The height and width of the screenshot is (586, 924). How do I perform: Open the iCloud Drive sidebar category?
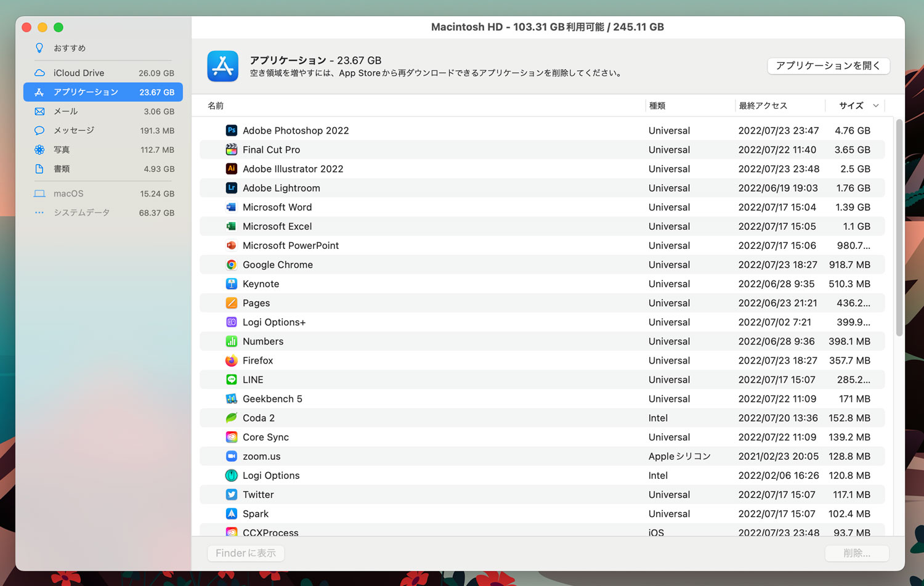[103, 73]
